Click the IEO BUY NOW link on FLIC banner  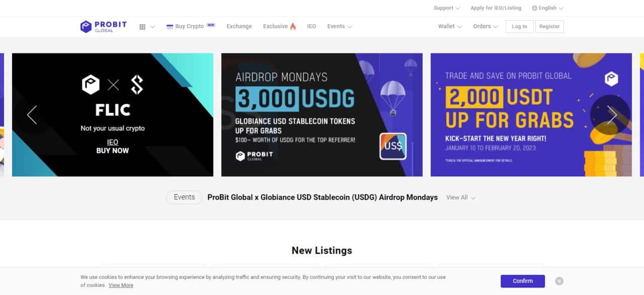coord(113,146)
